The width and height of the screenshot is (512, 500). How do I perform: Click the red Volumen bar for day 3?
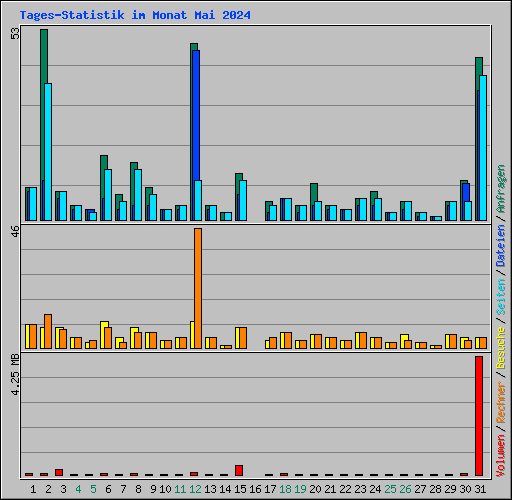(59, 472)
